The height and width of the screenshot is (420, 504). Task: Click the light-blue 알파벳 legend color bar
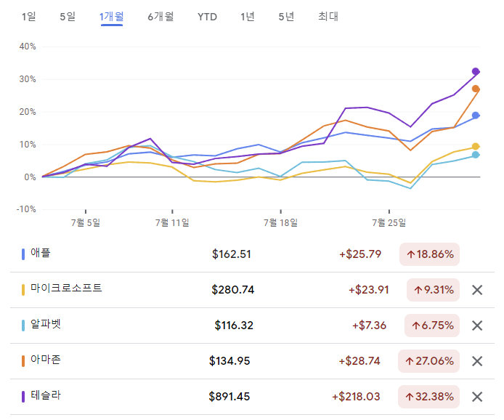[x=23, y=326]
